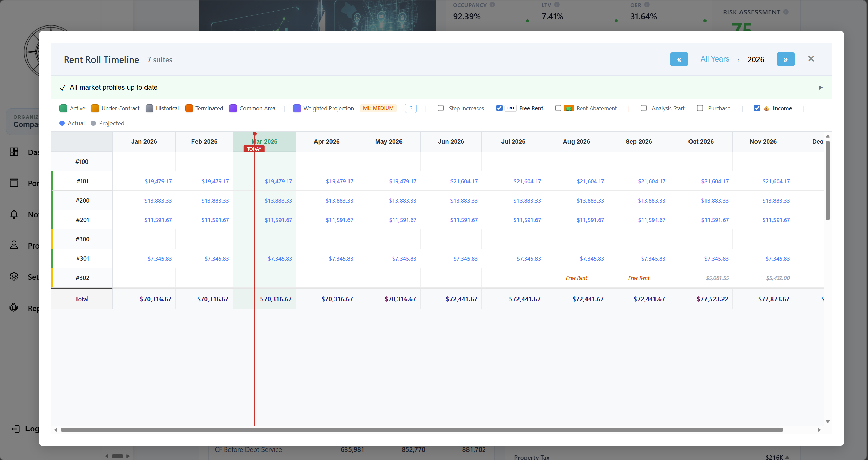Screen dimensions: 868x460
Task: Advance to next year with double-chevron arrow
Action: pos(786,59)
